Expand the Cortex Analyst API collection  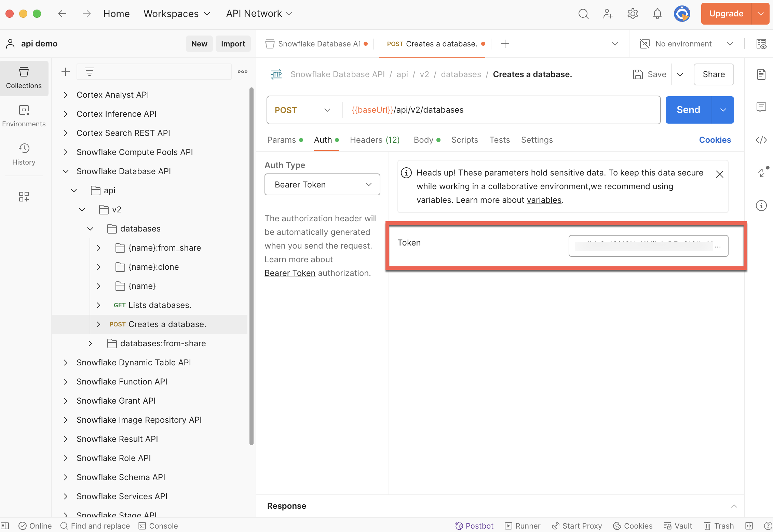click(x=66, y=95)
